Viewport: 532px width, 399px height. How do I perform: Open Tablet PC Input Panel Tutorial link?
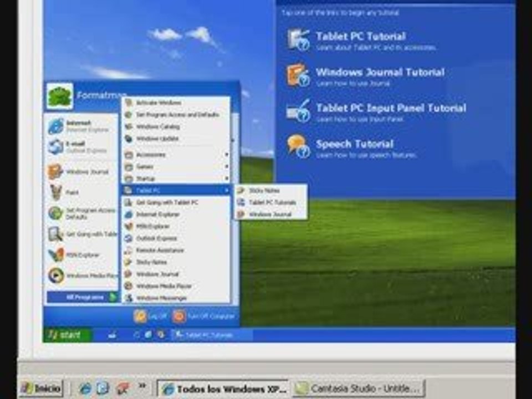[x=391, y=108]
